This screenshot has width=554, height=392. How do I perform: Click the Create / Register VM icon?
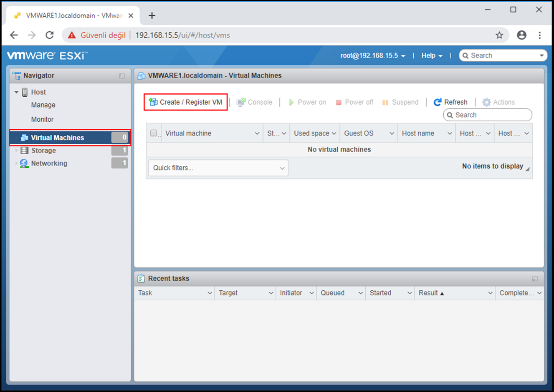153,102
